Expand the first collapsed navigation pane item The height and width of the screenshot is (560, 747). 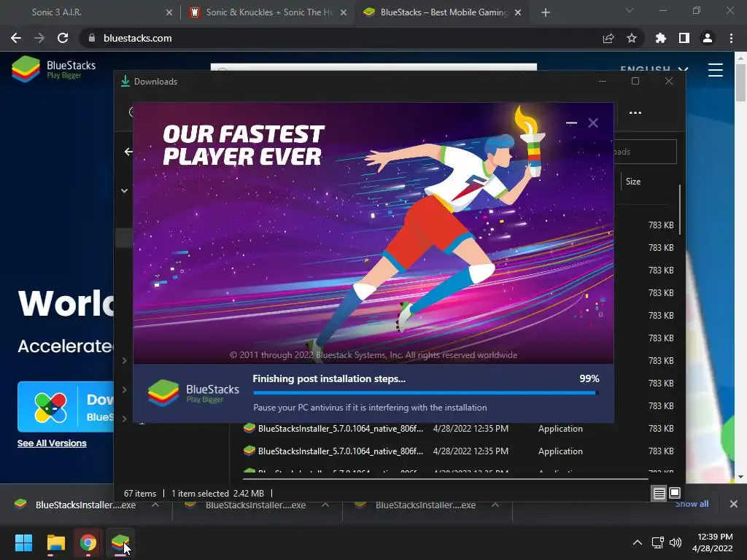pos(124,360)
